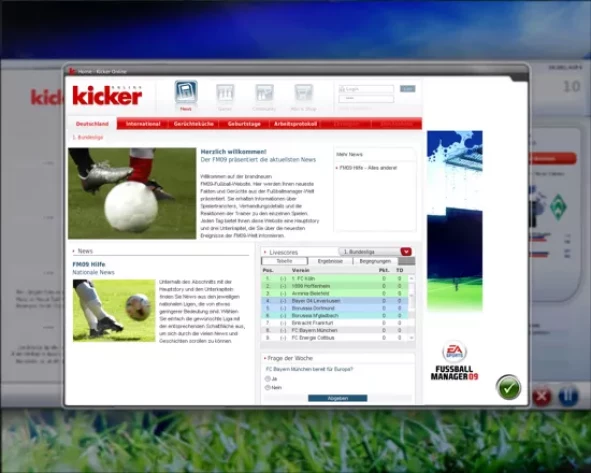Select FC Bayern München table row
Image resolution: width=591 pixels, height=473 pixels.
[335, 330]
